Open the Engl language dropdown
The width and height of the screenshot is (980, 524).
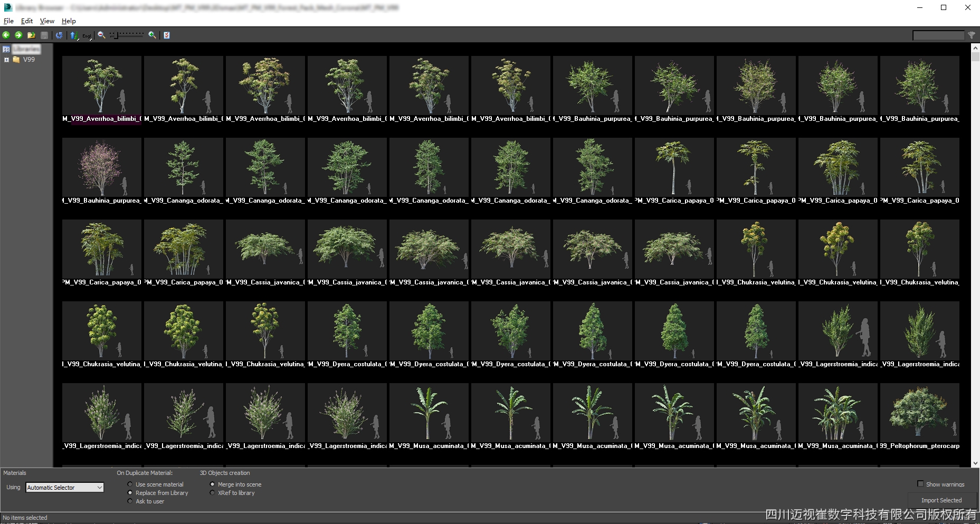point(86,36)
